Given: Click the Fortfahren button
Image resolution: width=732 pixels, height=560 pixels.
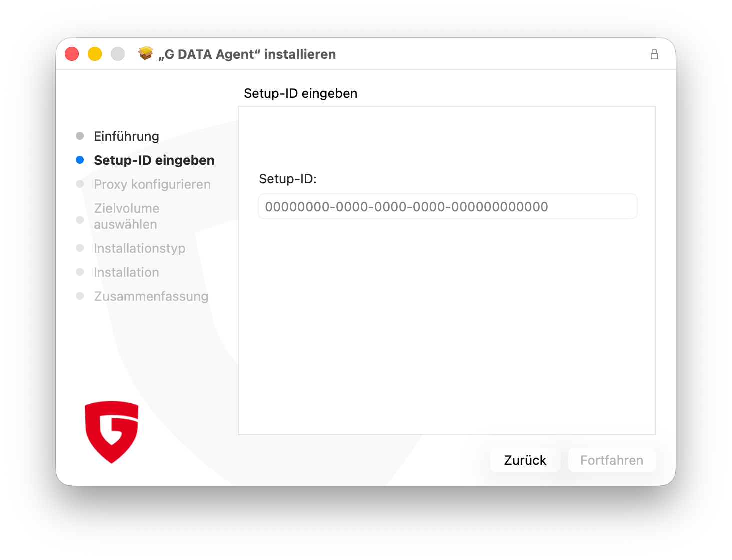Looking at the screenshot, I should pyautogui.click(x=612, y=460).
